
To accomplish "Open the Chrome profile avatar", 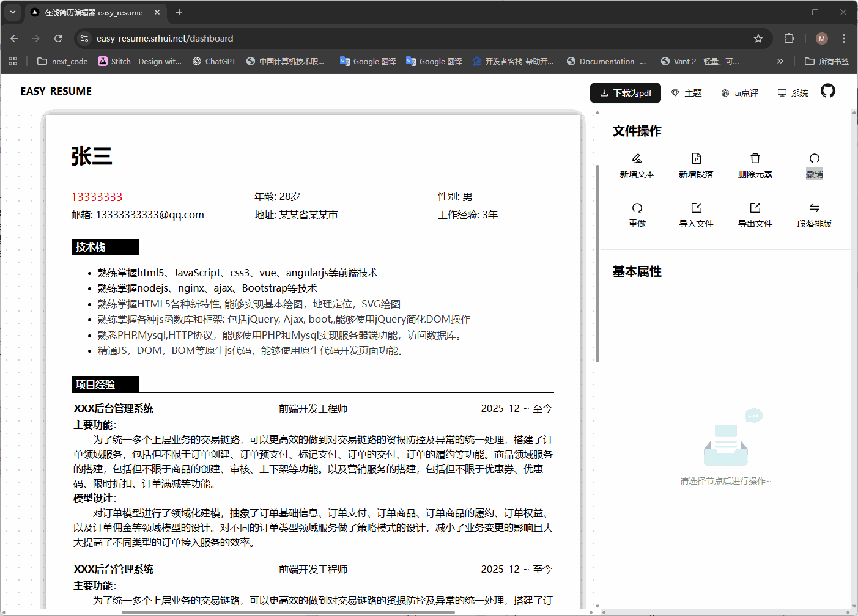I will tap(822, 38).
